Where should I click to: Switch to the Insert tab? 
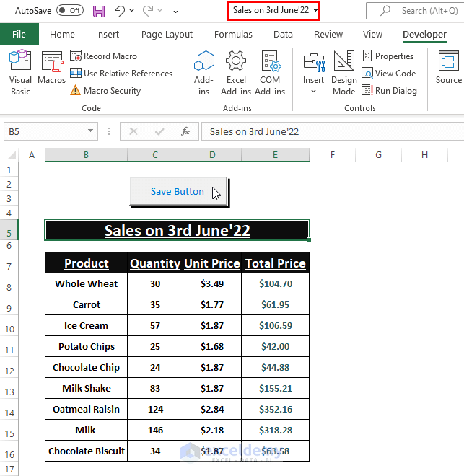click(x=108, y=35)
